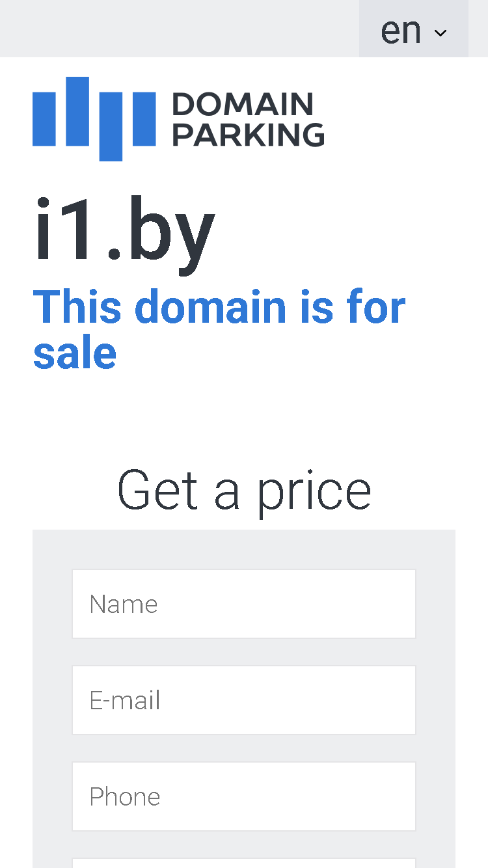Focus the Name input field

[x=244, y=604]
